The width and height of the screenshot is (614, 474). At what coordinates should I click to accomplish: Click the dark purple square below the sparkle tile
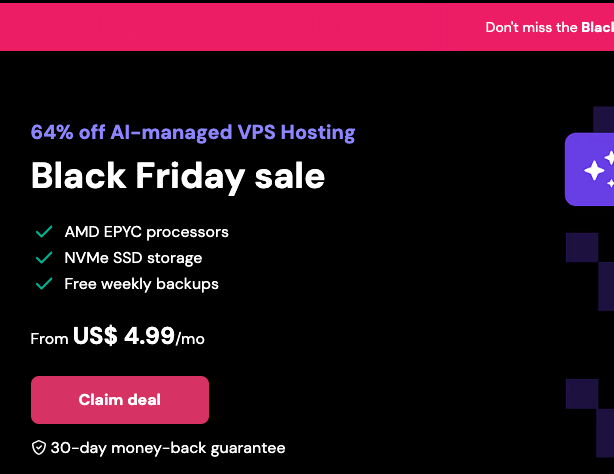pyautogui.click(x=581, y=248)
